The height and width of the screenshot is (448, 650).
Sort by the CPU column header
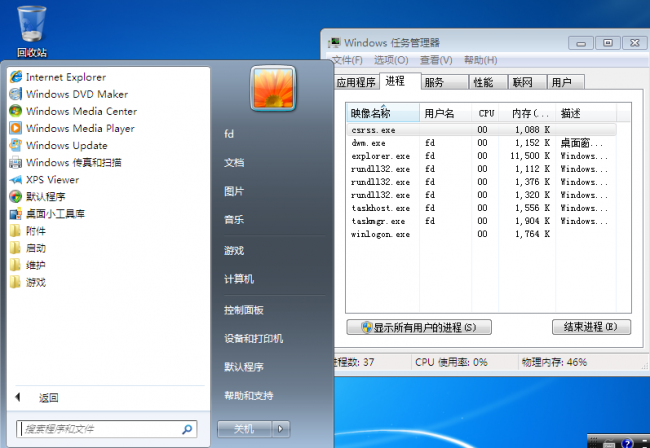[x=485, y=113]
